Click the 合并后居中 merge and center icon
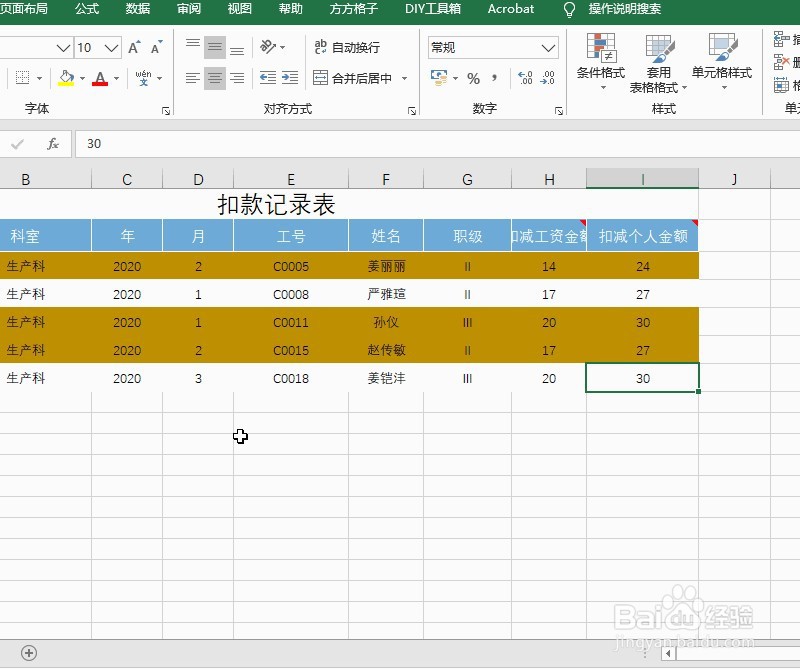 pos(320,77)
